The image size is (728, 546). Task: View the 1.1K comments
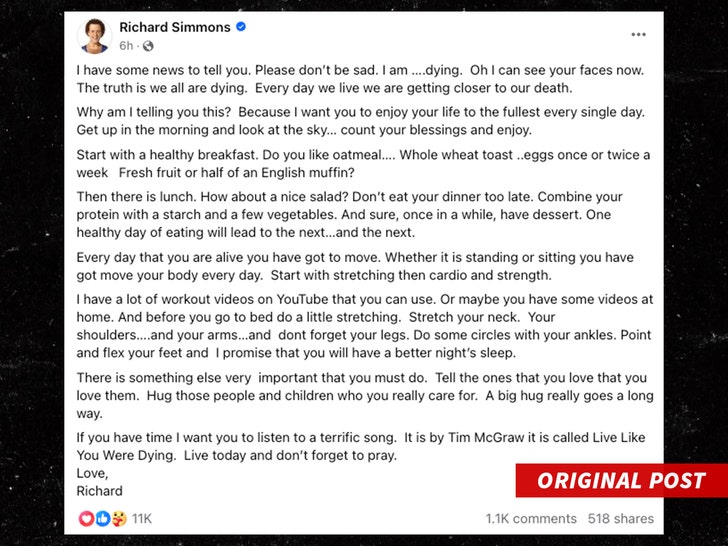coord(531,518)
